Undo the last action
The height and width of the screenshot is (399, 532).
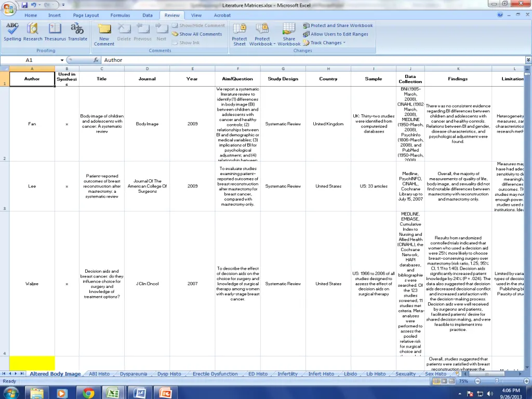click(x=34, y=5)
